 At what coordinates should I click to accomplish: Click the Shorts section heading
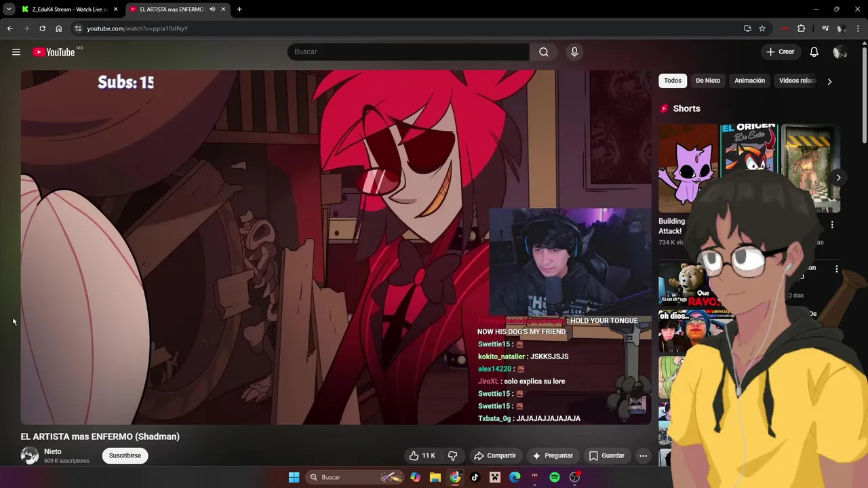point(686,108)
